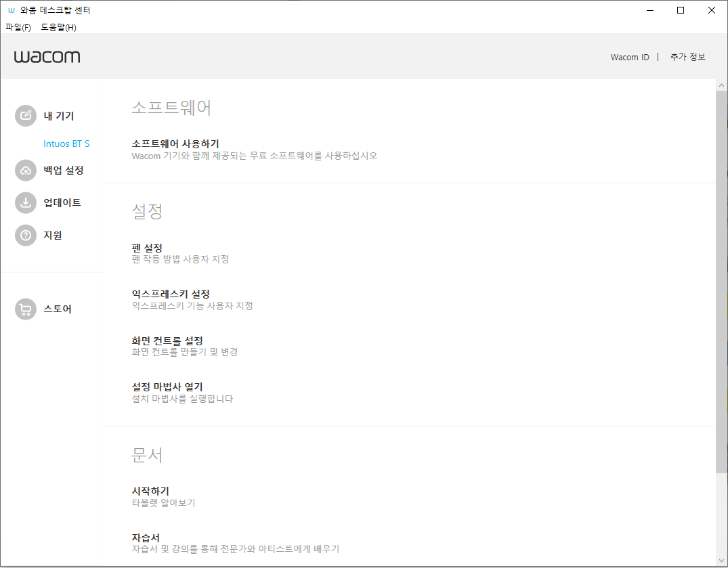Screen dimensions: 728x568
Task: Open 화면 컨트롤 설정
Action: coord(167,341)
